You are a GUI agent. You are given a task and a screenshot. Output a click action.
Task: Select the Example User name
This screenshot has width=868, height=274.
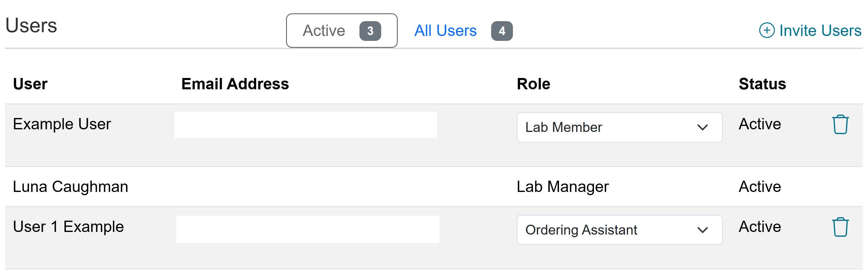click(x=62, y=124)
